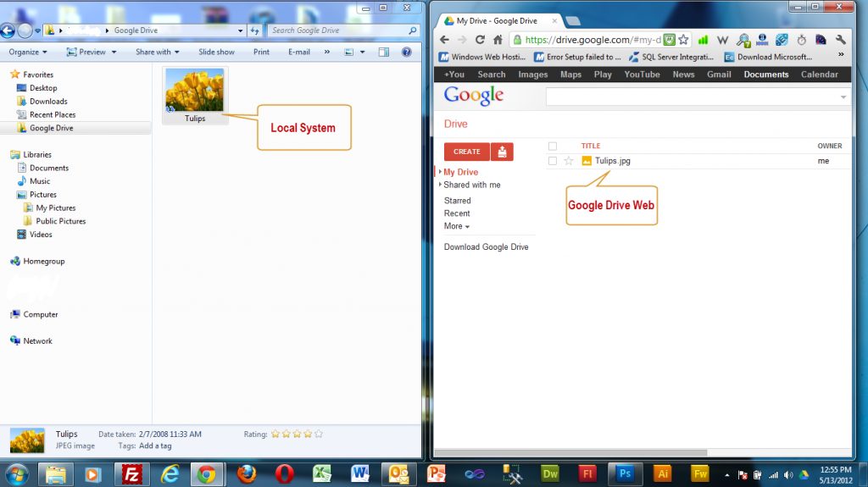Expand the More menu in Drive sidebar

pyautogui.click(x=457, y=226)
